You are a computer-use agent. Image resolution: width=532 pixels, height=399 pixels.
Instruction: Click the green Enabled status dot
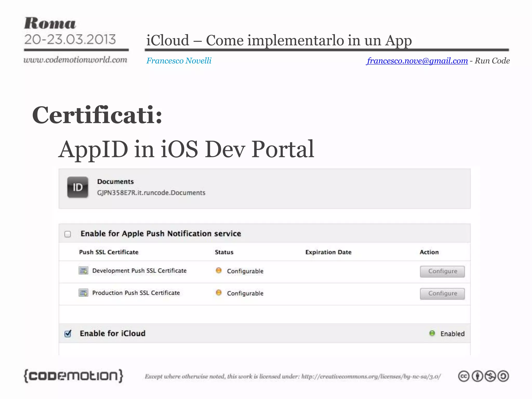pyautogui.click(x=432, y=333)
